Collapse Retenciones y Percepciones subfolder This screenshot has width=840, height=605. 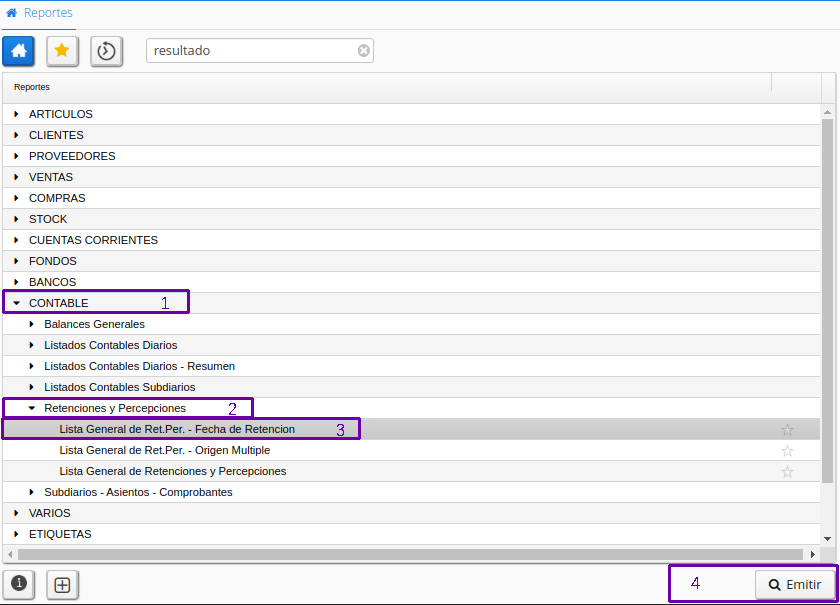(32, 408)
